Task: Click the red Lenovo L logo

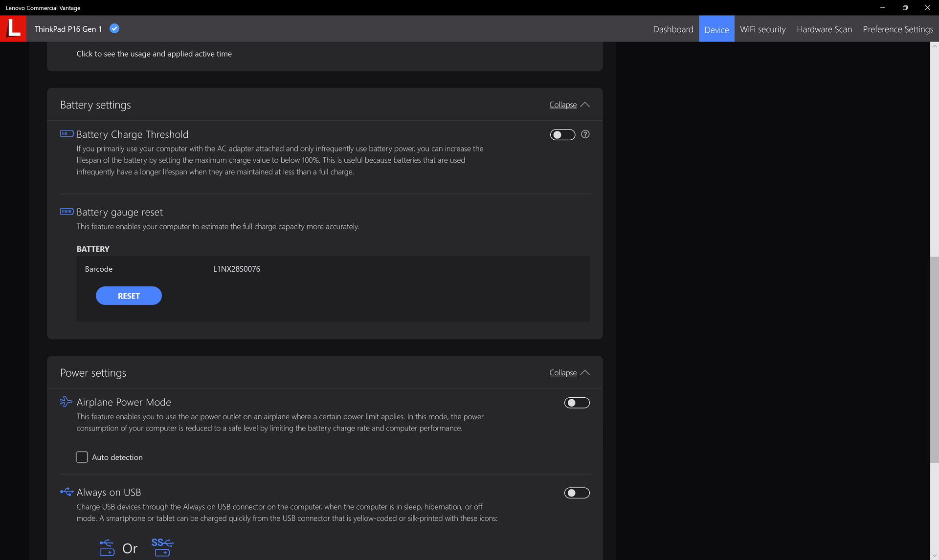Action: [x=13, y=28]
